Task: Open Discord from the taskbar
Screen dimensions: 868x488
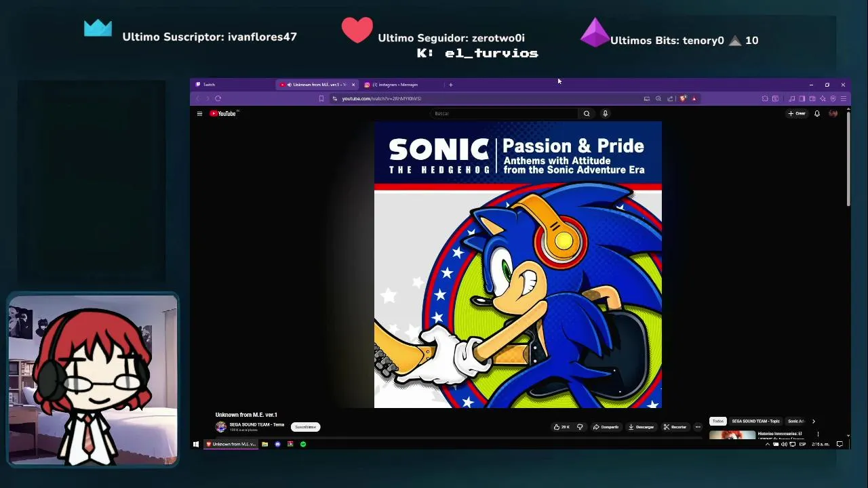Action: point(277,445)
